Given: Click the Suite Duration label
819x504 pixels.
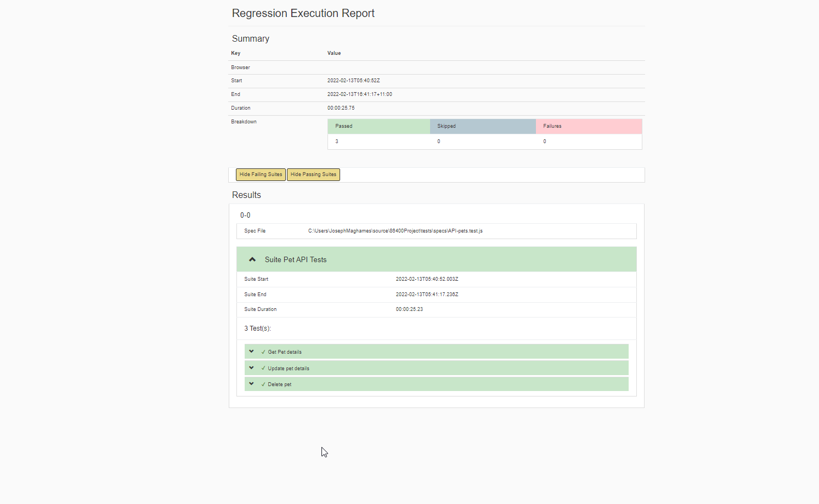Looking at the screenshot, I should click(261, 309).
